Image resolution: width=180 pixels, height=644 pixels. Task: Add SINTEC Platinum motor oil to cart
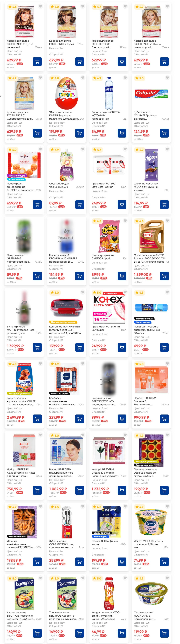point(164,276)
